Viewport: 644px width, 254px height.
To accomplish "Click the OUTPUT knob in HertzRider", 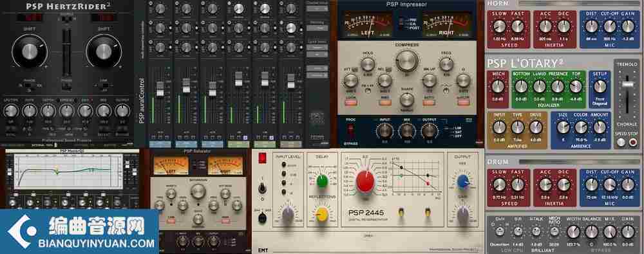I will [122, 111].
